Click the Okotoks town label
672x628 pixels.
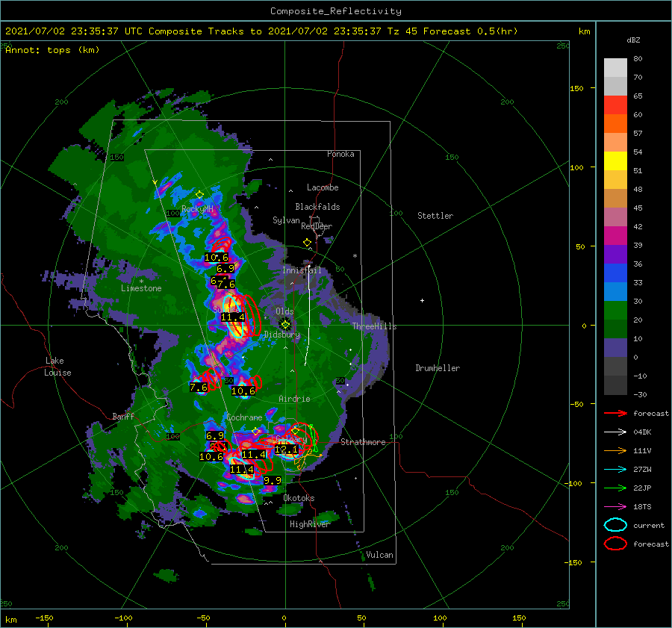pos(299,498)
